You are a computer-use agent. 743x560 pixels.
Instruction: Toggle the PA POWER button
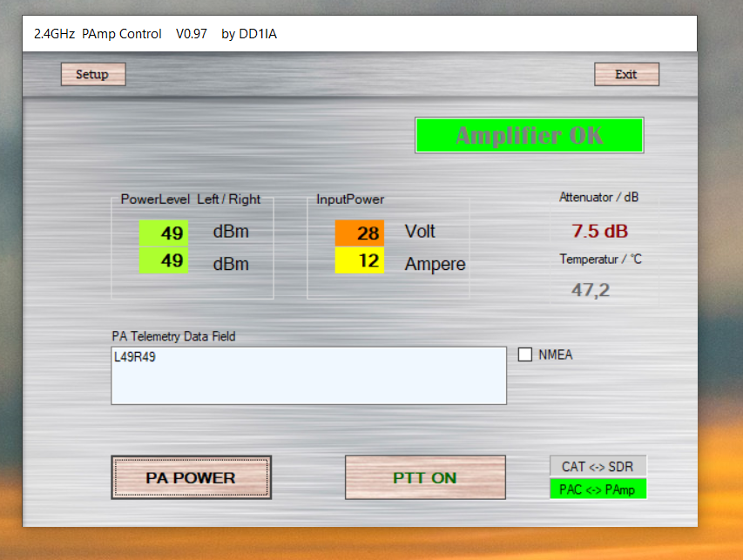click(191, 477)
